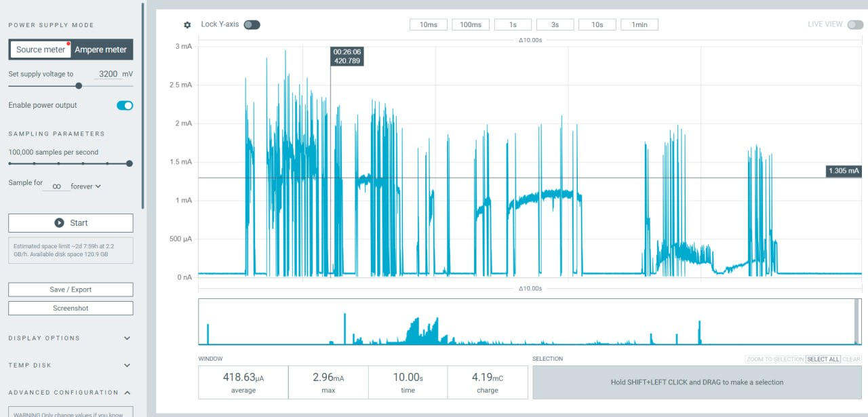The height and width of the screenshot is (417, 868).
Task: Select Source meter mode
Action: pyautogui.click(x=41, y=49)
